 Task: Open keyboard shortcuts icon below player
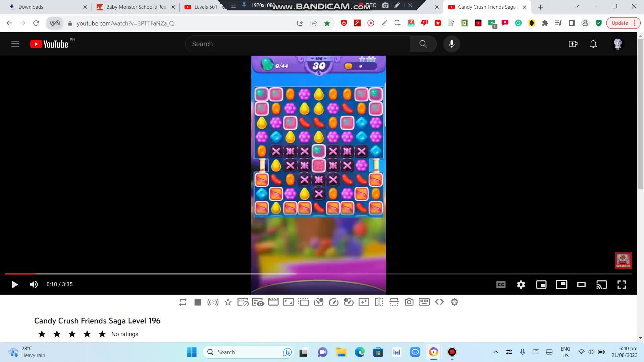tap(424, 302)
